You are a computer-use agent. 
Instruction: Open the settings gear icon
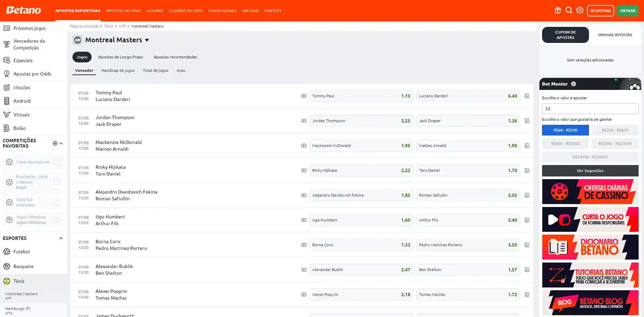click(x=580, y=10)
